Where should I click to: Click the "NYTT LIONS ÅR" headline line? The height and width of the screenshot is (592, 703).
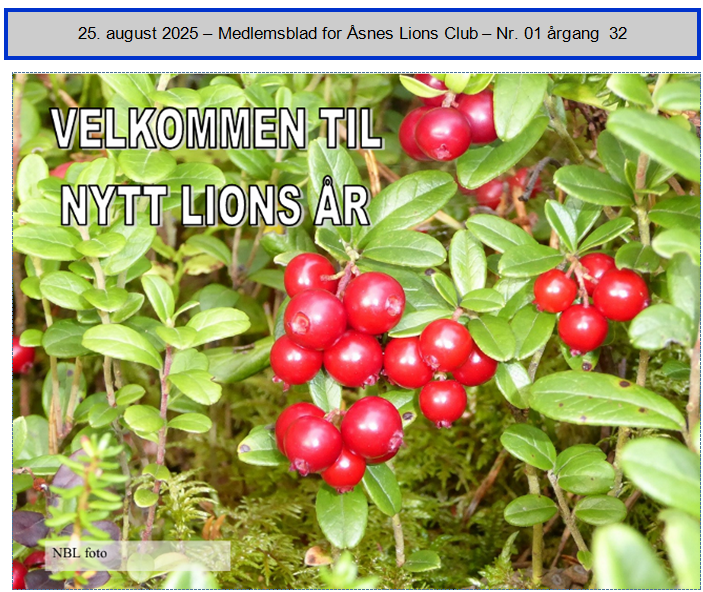click(215, 205)
